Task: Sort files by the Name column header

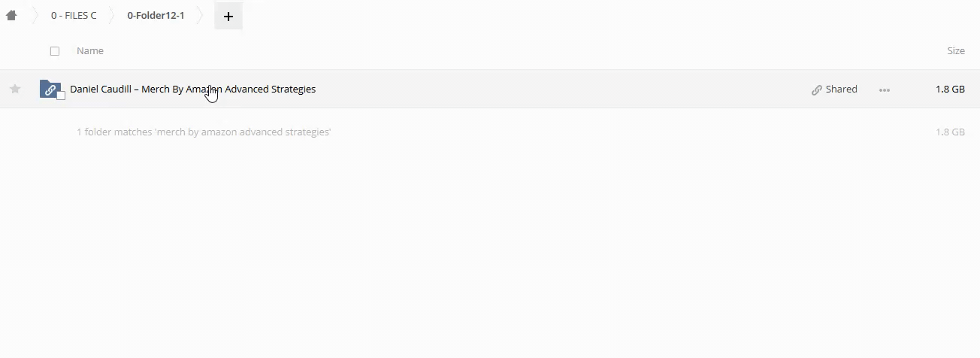Action: tap(90, 51)
